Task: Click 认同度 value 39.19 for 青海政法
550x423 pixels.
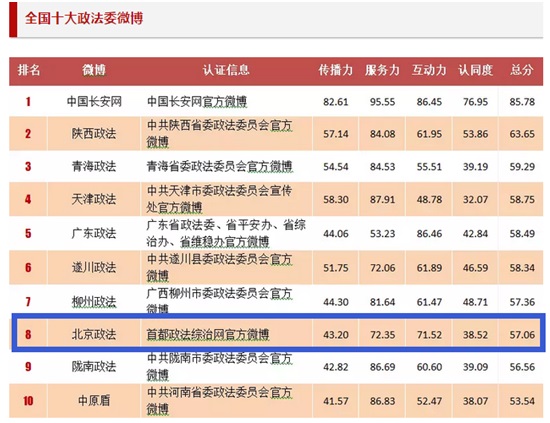Action: point(475,167)
